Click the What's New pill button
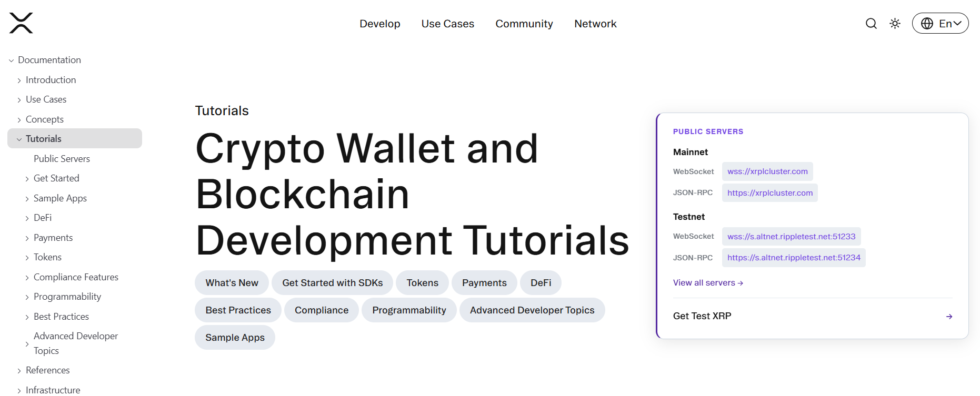The height and width of the screenshot is (396, 980). point(232,283)
